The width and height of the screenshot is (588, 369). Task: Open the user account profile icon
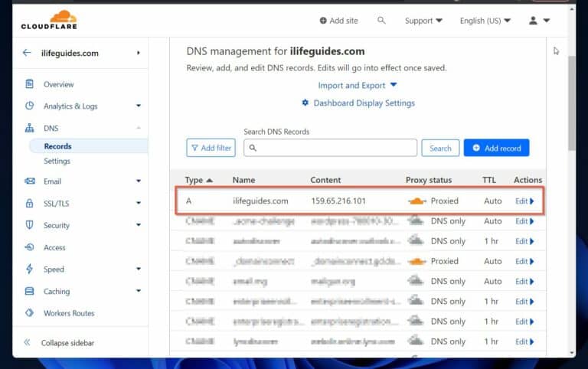coord(533,21)
